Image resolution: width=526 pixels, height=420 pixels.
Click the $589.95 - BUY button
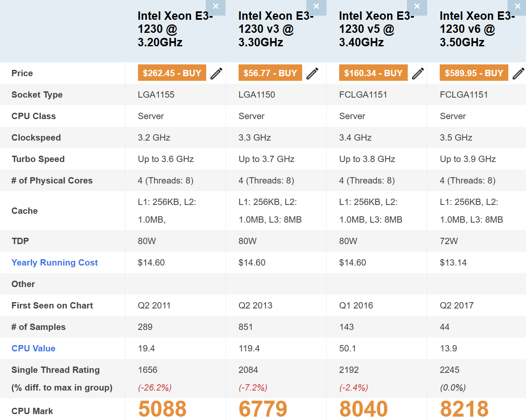click(474, 73)
